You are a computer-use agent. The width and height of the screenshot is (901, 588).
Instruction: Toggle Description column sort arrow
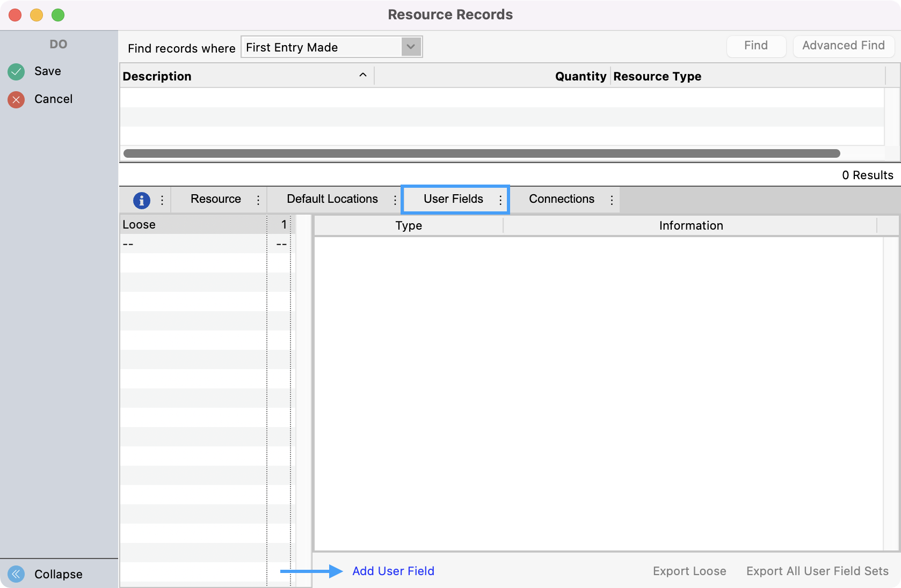point(363,75)
